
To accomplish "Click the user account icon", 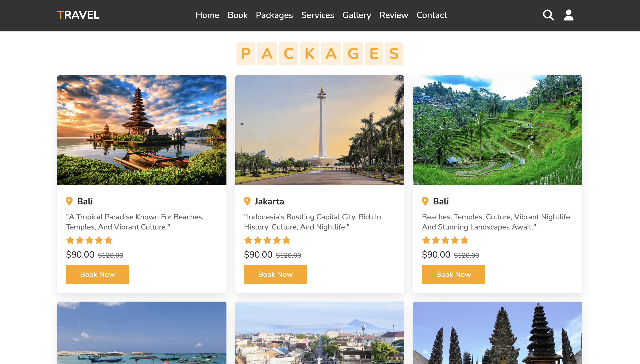I will (x=568, y=15).
